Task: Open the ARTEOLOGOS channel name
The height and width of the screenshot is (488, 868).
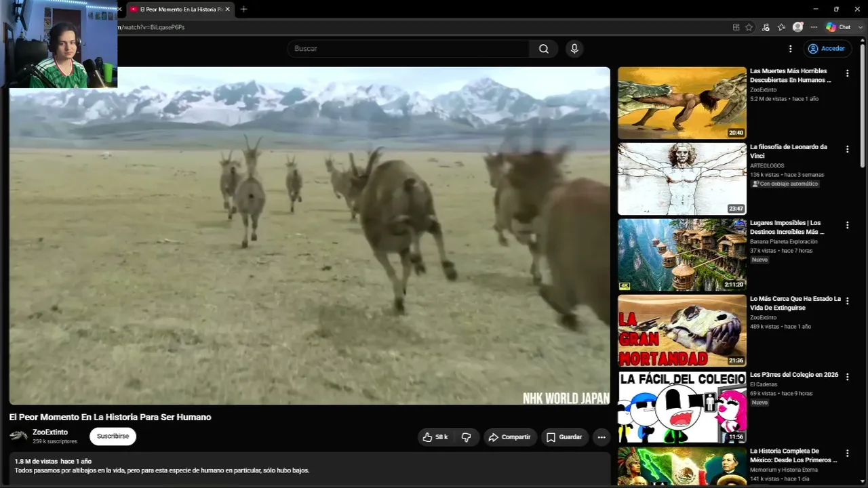Action: click(x=767, y=165)
